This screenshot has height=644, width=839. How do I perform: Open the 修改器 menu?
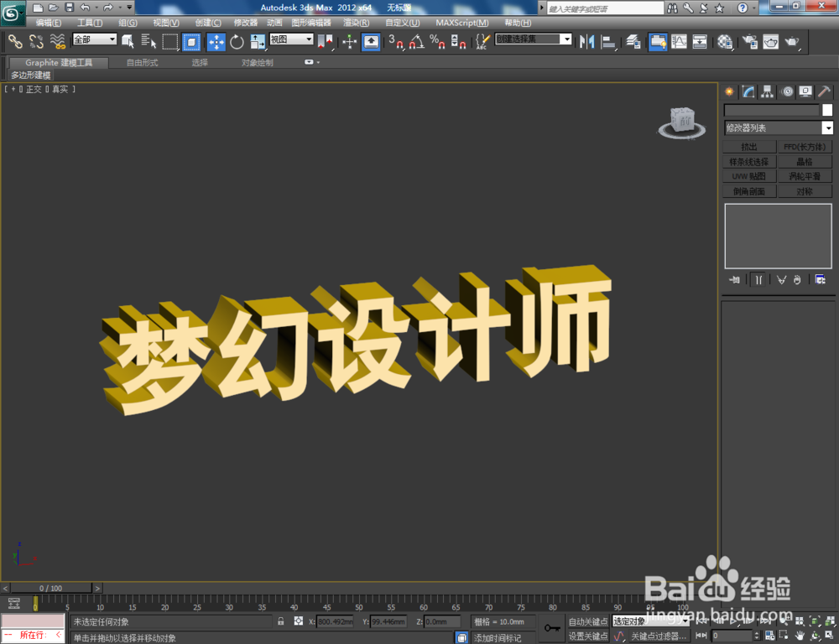click(x=246, y=23)
